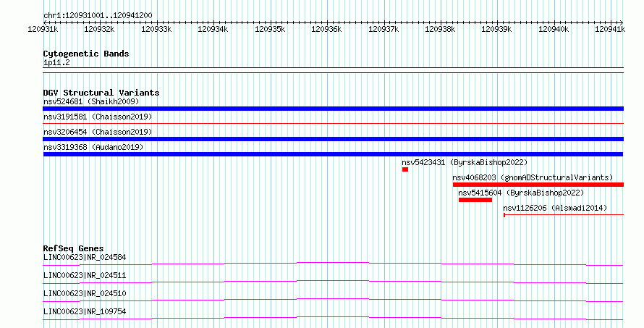Click the thin red line under nsv1126206
Viewport: 644px width, 328px height.
(564, 214)
